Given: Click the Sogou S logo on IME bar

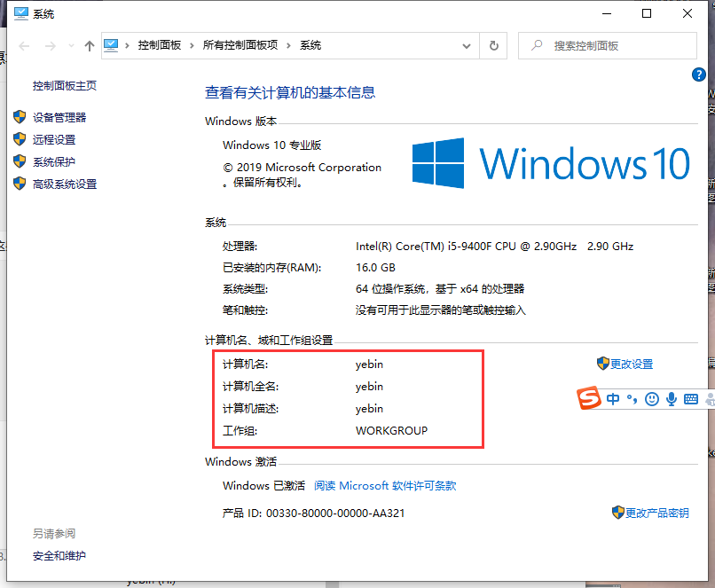Looking at the screenshot, I should [x=589, y=398].
